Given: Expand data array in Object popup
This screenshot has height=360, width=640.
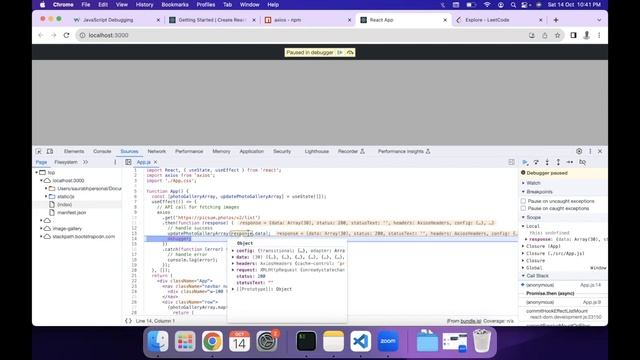Looking at the screenshot, I should pyautogui.click(x=233, y=257).
